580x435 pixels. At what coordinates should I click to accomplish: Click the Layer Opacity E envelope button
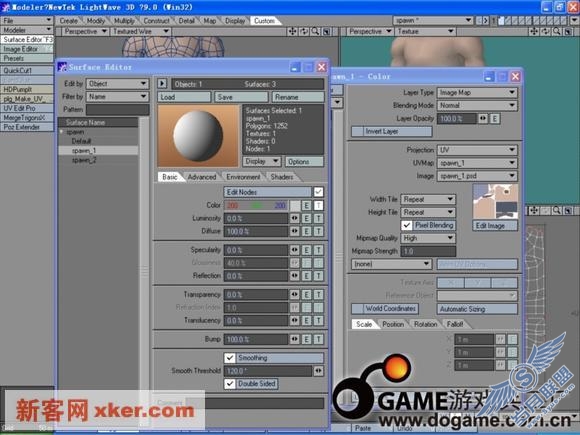tap(495, 118)
